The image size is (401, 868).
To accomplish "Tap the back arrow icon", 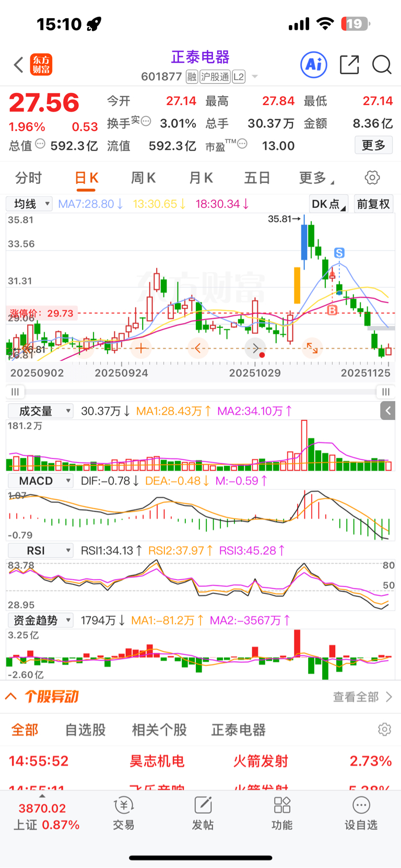I will click(19, 65).
